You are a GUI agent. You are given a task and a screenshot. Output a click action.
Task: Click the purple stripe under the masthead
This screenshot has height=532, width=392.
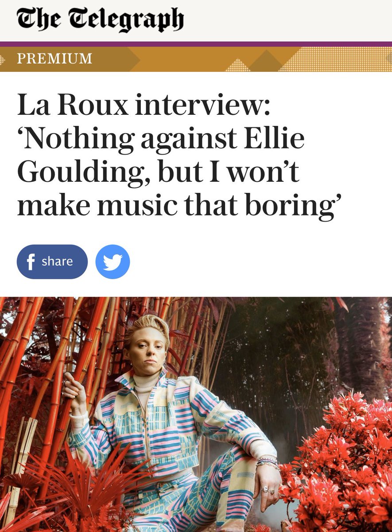tap(196, 44)
